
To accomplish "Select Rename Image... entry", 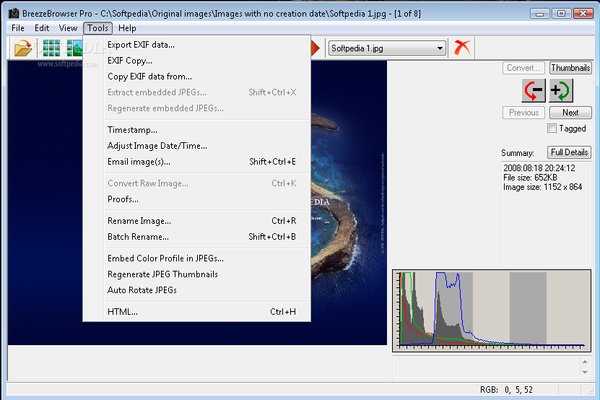I will [197, 221].
